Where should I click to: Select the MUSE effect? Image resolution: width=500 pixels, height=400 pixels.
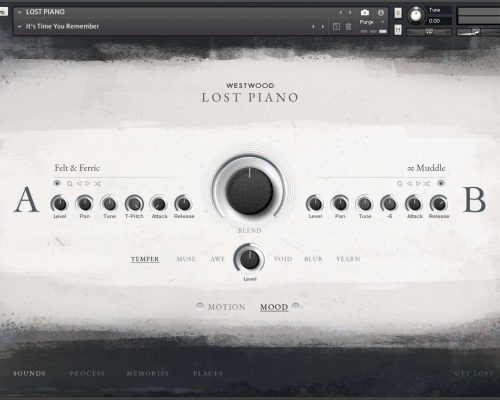pyautogui.click(x=186, y=259)
